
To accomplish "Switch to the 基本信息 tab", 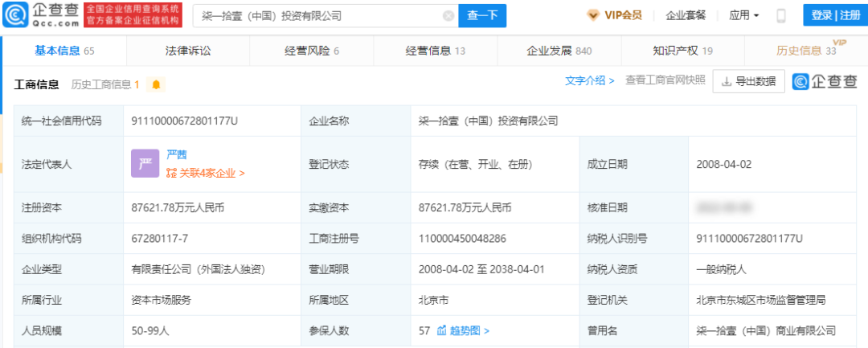I will [x=64, y=51].
